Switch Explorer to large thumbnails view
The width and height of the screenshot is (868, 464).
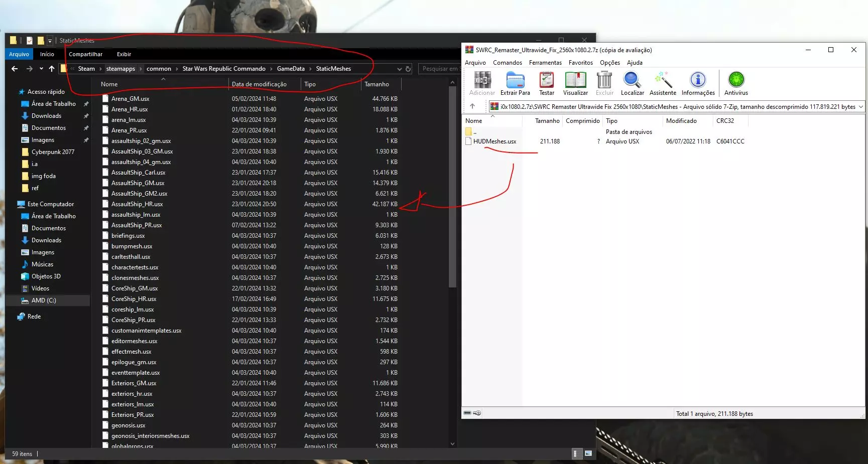tap(588, 453)
